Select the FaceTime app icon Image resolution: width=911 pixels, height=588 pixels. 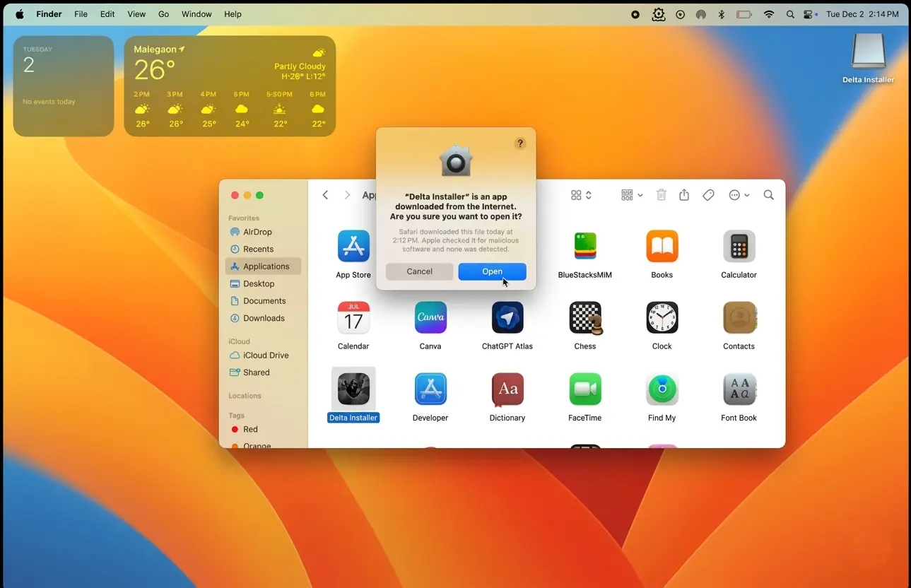tap(585, 389)
